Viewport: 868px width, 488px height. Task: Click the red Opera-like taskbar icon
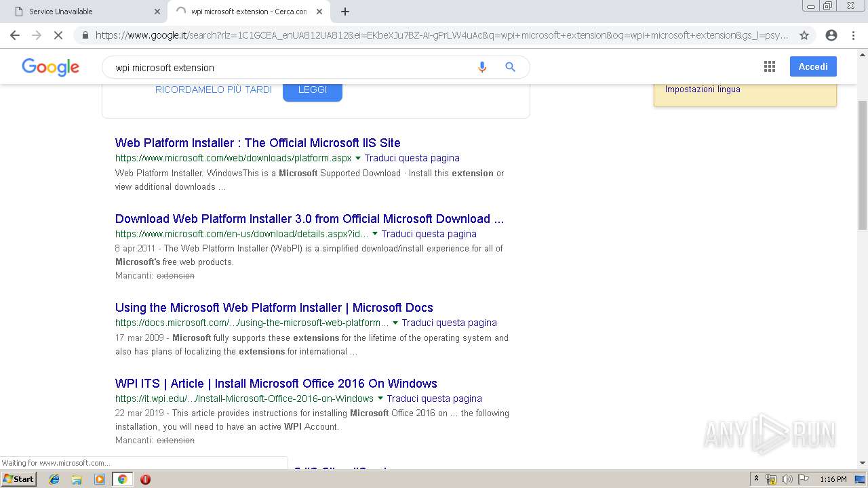[145, 479]
